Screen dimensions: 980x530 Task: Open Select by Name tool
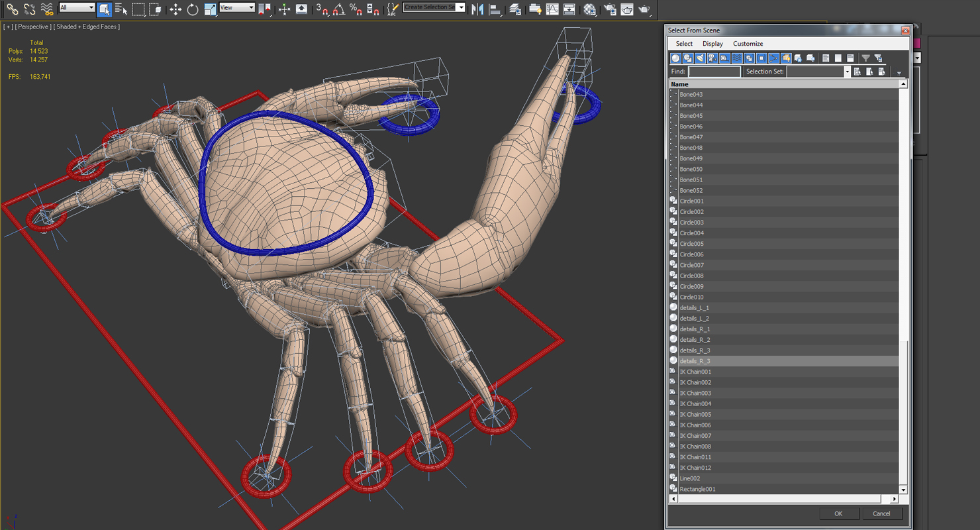[121, 9]
